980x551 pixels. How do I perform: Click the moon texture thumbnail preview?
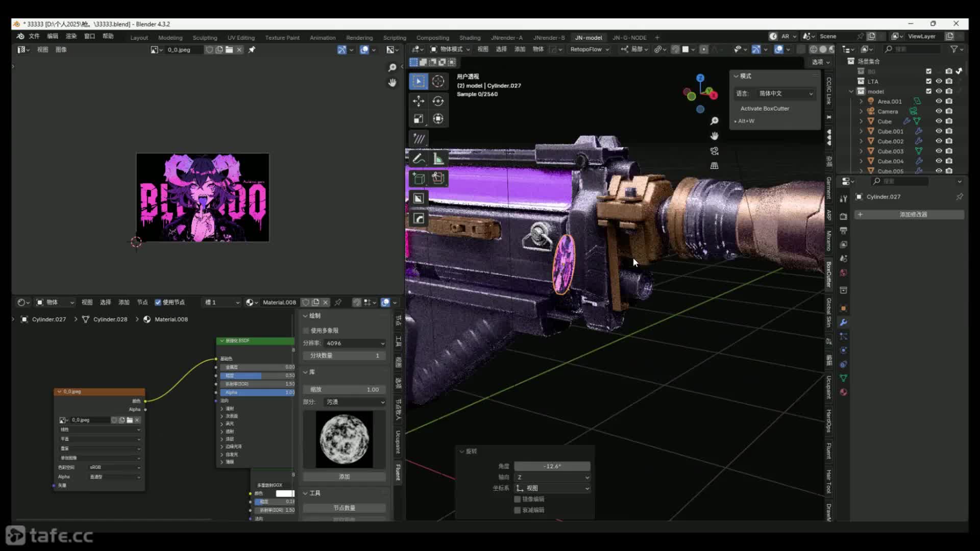pos(345,439)
